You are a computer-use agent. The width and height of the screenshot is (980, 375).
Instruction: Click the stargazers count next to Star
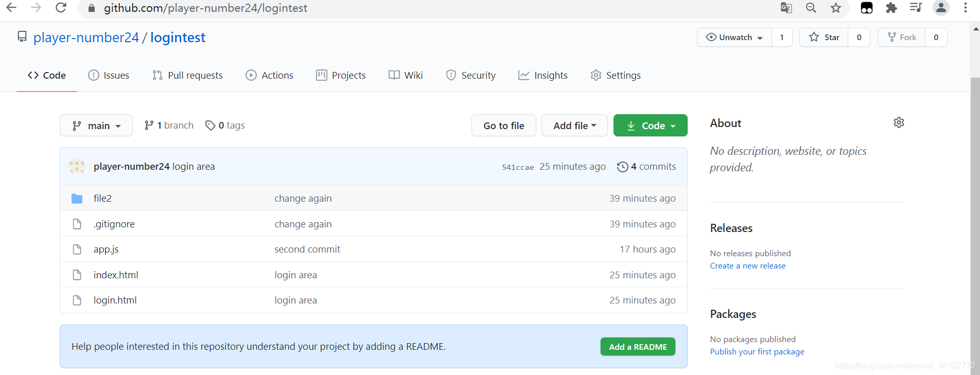pos(859,38)
